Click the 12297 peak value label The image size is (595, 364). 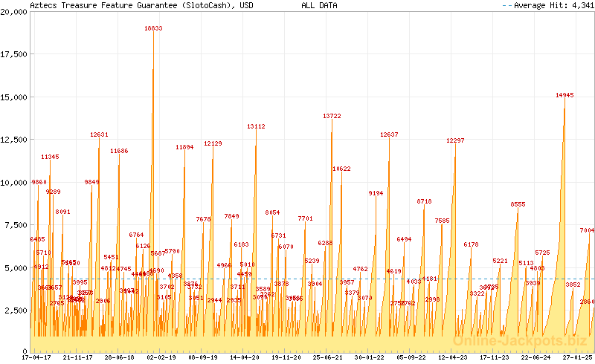(x=455, y=140)
